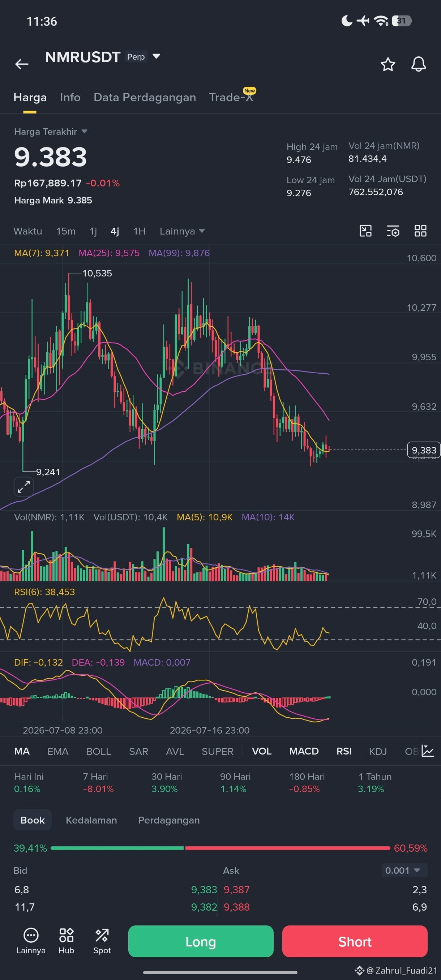The image size is (441, 980).
Task: Add NMRUSDT to favorites with star icon
Action: [x=388, y=64]
